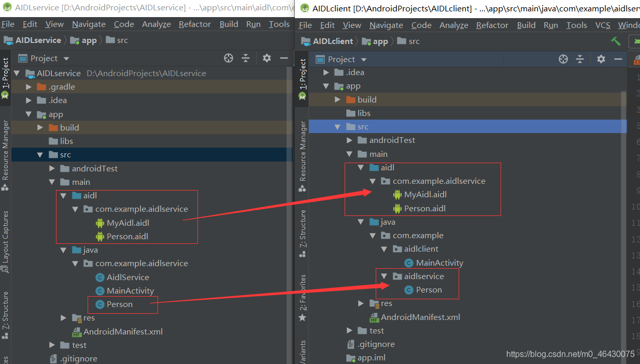Expand build folder arrow in AIDLservice tree
Image resolution: width=640 pixels, height=364 pixels.
40,127
